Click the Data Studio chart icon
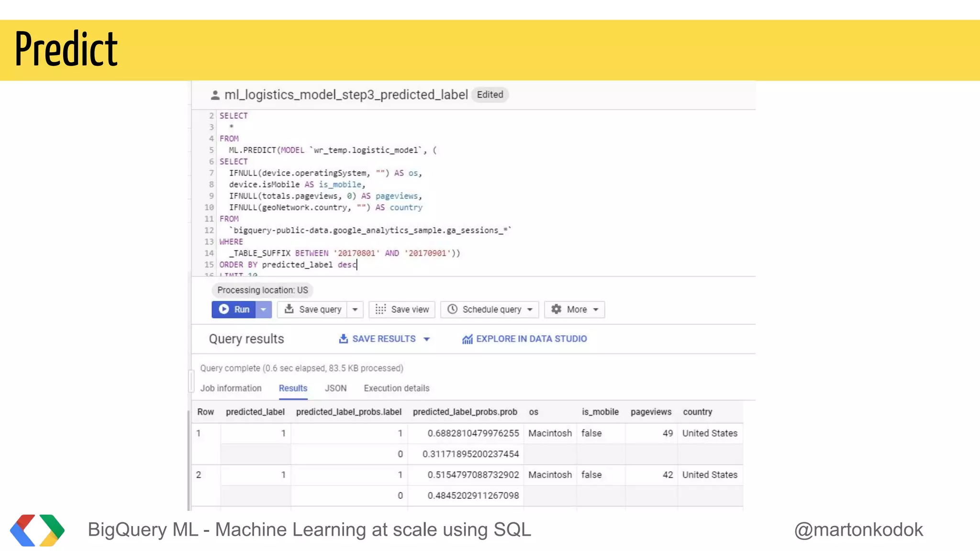The image size is (980, 551). point(468,339)
